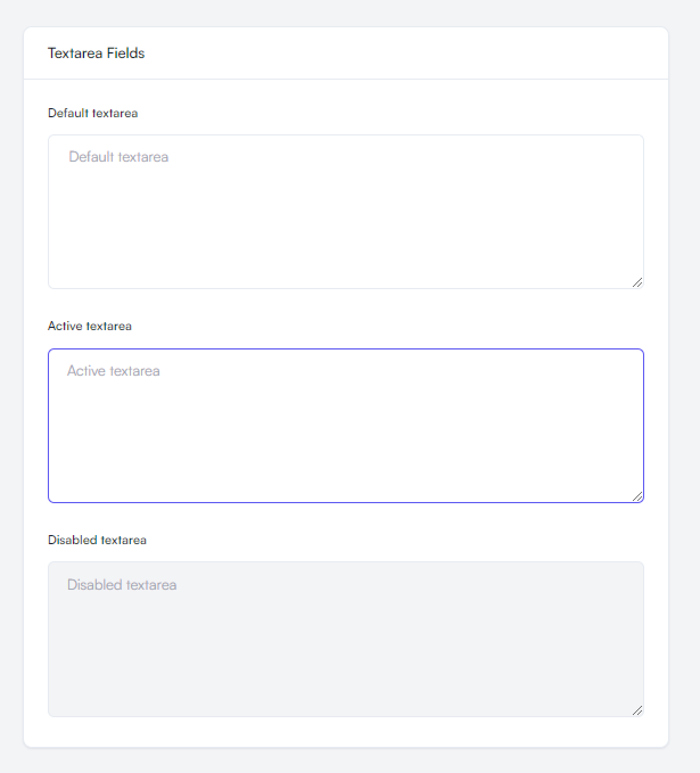Click the "Disabled textarea" field label

[97, 540]
